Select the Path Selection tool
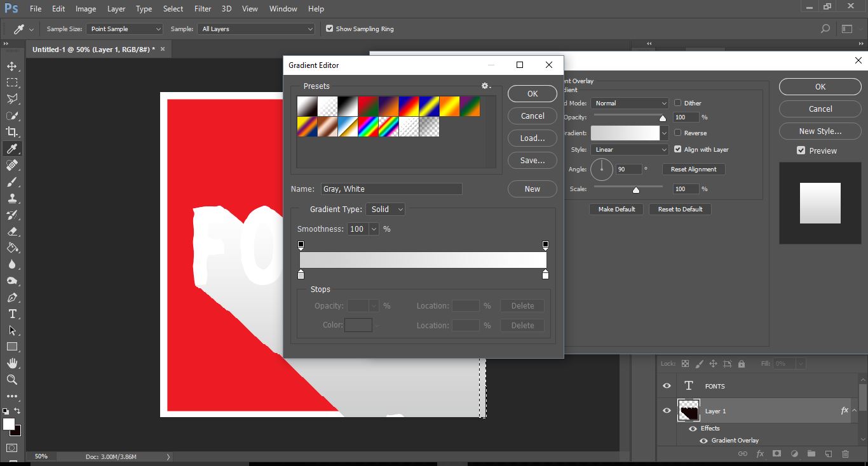Screen dimensions: 868x466 (12, 330)
